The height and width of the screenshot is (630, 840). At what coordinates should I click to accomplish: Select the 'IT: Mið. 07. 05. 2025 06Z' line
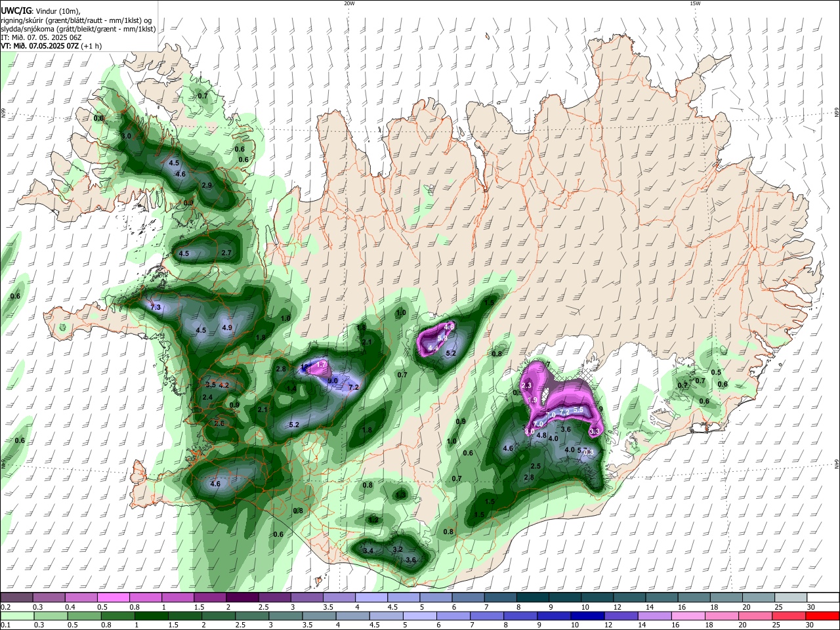[41, 37]
